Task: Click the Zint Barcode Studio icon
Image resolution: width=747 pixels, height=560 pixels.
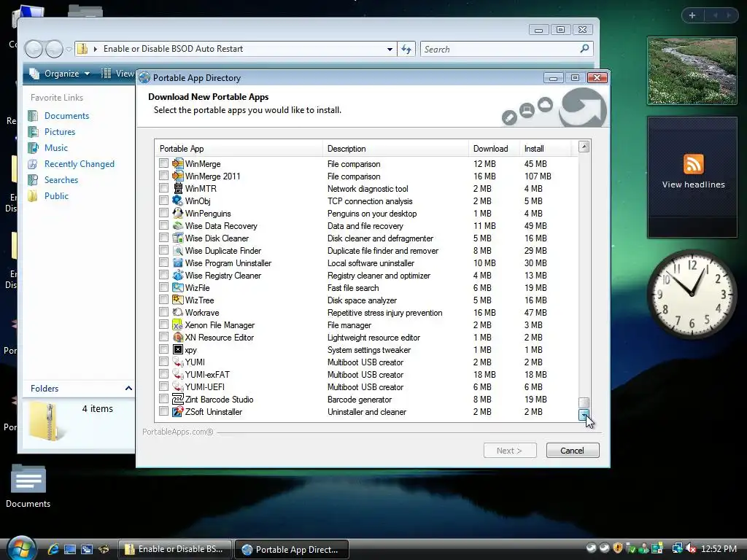Action: coord(178,399)
